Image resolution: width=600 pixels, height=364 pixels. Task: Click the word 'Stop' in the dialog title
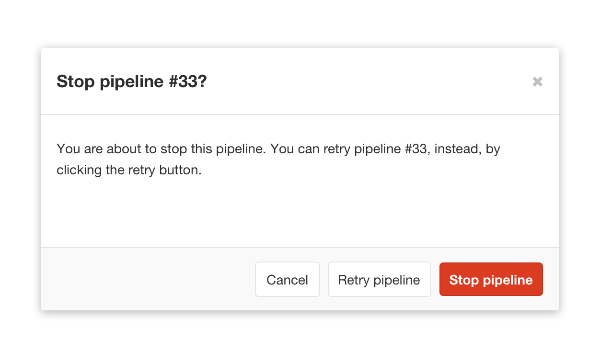pos(76,81)
